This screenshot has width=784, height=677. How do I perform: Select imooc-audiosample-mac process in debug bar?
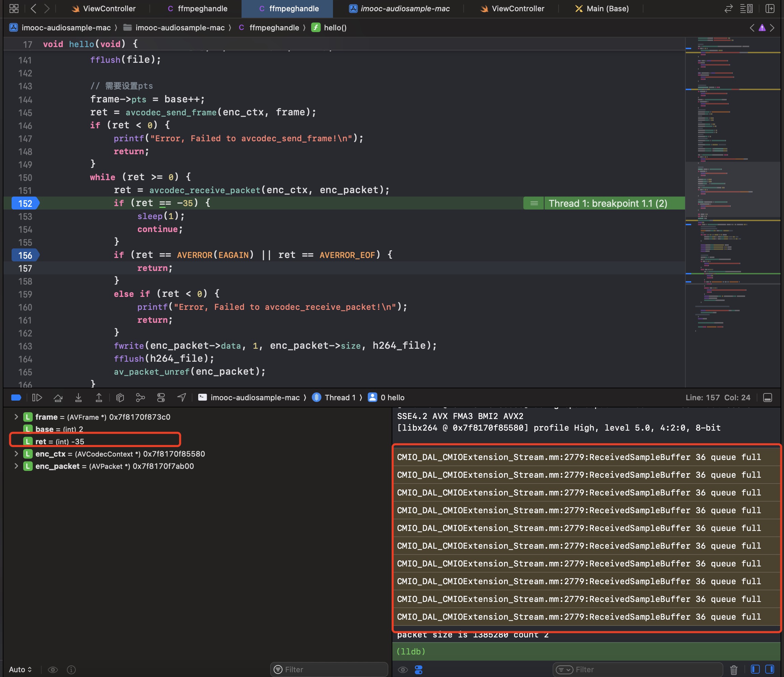click(x=249, y=397)
